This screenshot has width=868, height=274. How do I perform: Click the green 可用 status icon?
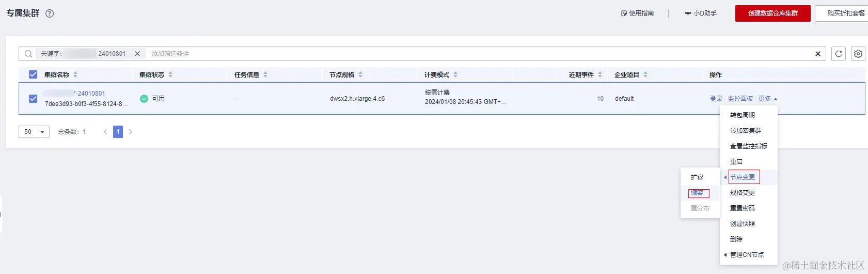click(144, 99)
